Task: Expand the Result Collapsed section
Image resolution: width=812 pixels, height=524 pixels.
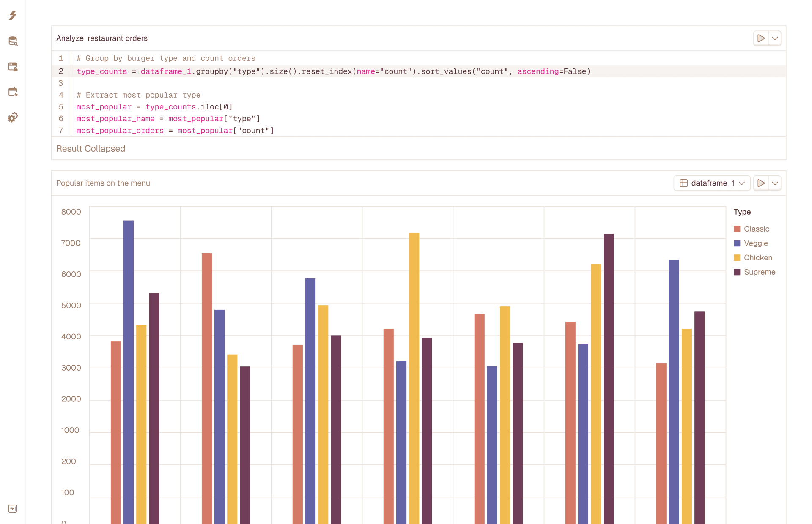Action: point(91,149)
